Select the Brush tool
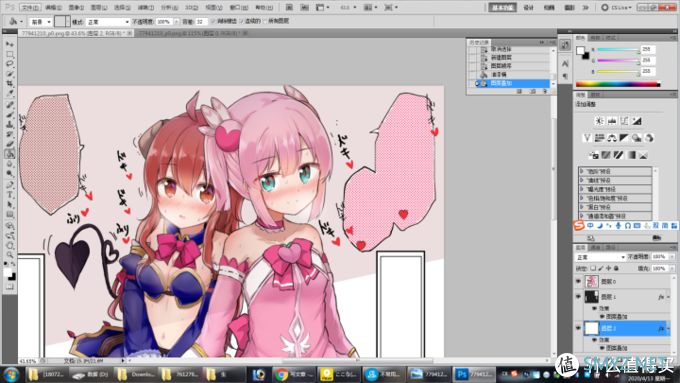 10,115
